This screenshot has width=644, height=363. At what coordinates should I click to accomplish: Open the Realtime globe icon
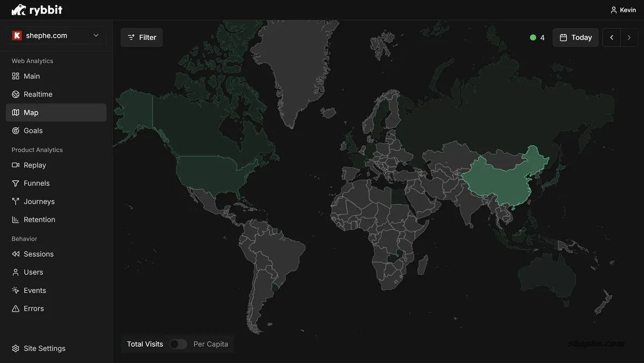point(16,94)
